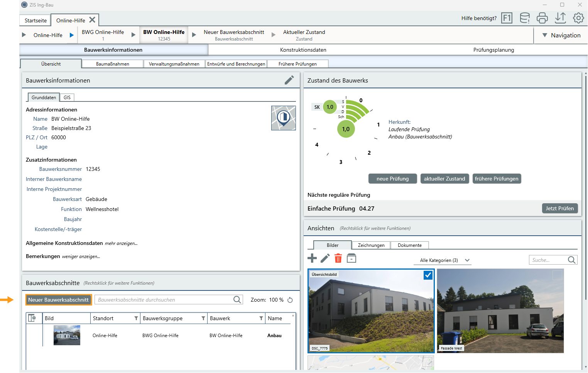Viewport: 588px width, 373px height.
Task: Open F1 help icon
Action: click(x=507, y=18)
